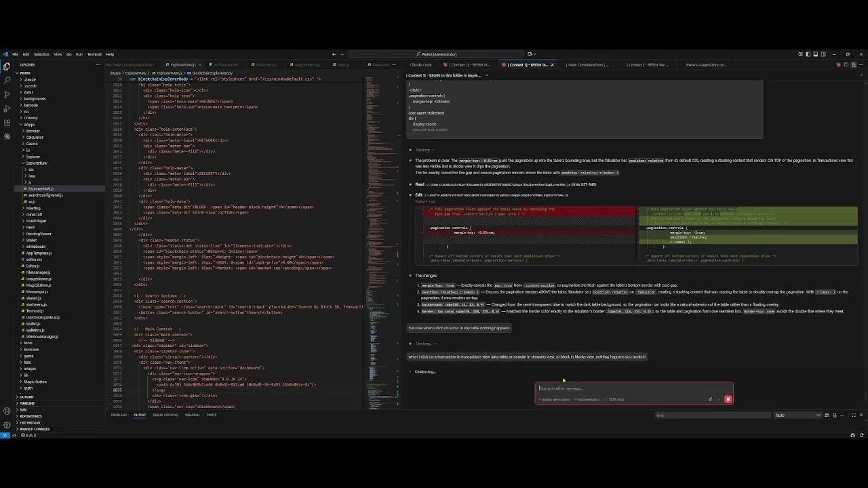Click the notifications bell in status bar
This screenshot has height=488, width=868.
(861, 435)
